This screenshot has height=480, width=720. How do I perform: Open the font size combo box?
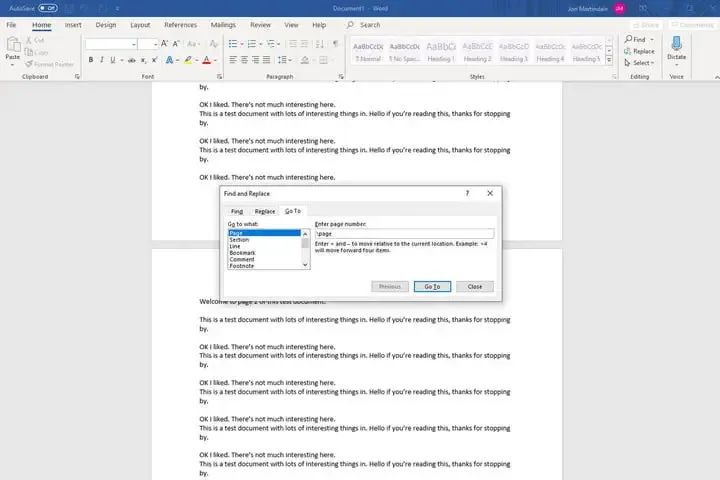(x=148, y=44)
